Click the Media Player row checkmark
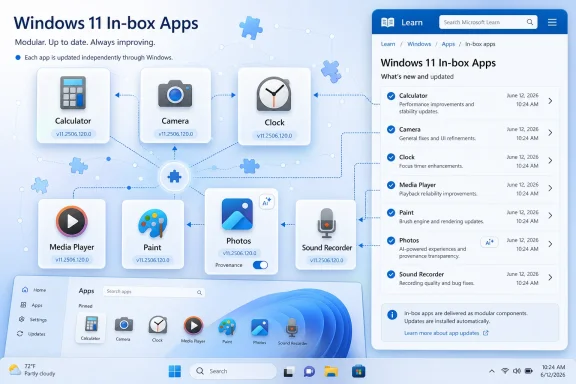Image resolution: width=576 pixels, height=384 pixels. click(391, 185)
